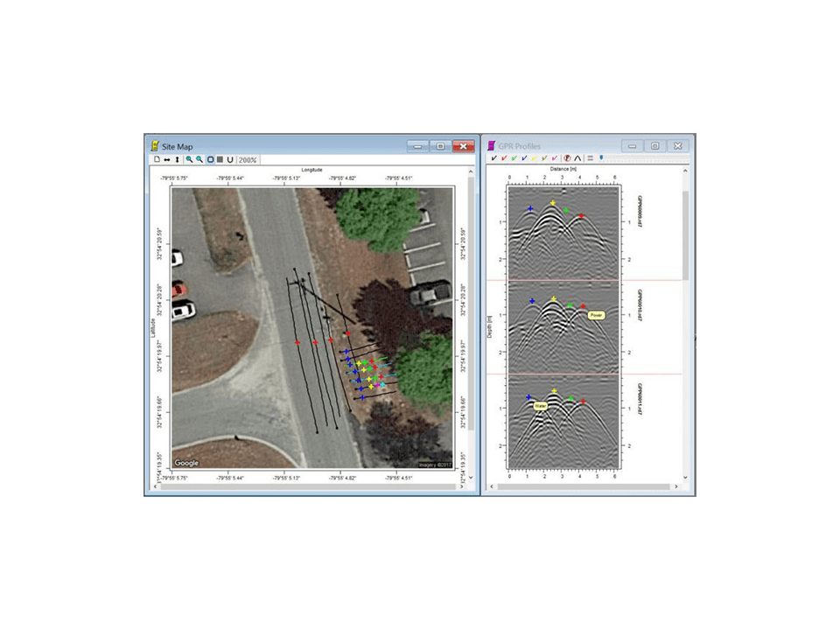Click scroll left arrow in GPR Profiles horizontal scrollbar

tap(492, 486)
